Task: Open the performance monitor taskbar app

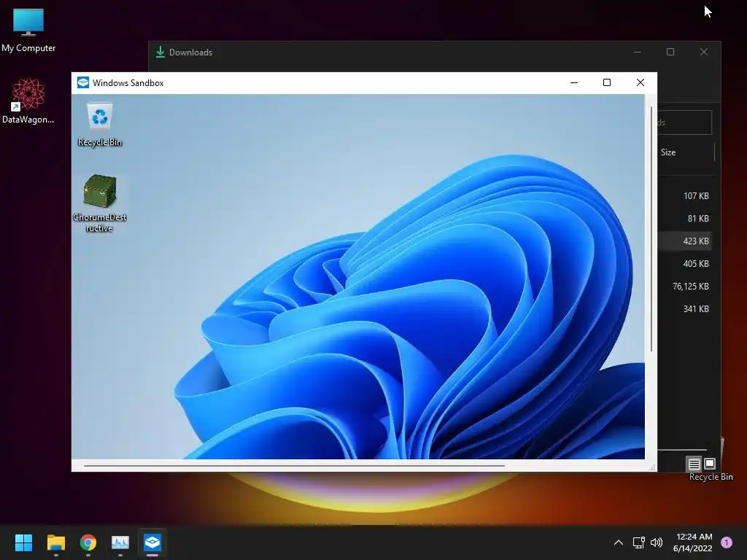Action: coord(120,542)
